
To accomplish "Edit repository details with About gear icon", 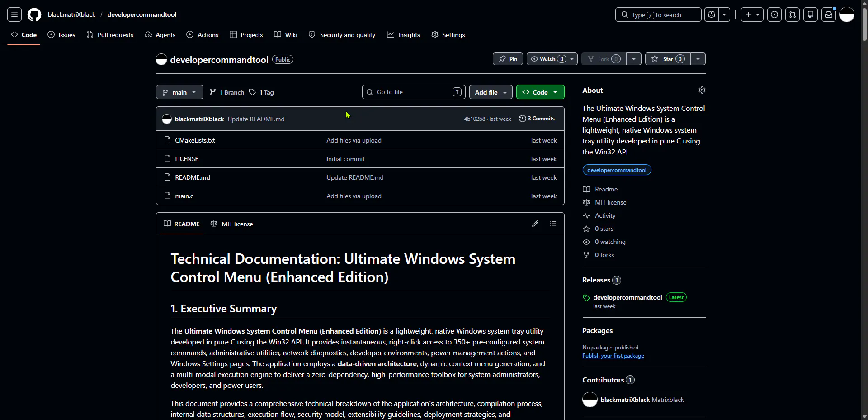I will click(702, 90).
